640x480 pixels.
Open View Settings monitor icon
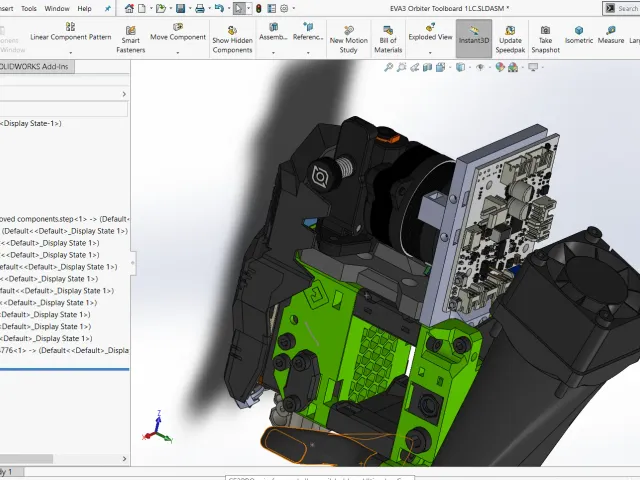(533, 67)
